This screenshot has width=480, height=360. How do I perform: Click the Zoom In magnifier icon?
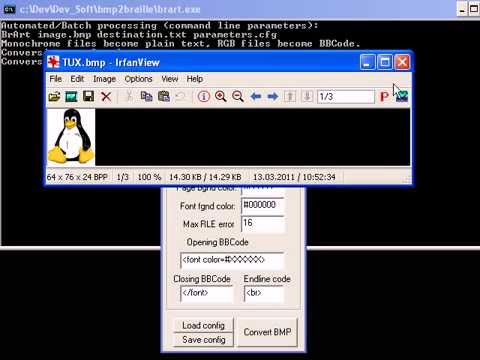tap(221, 97)
